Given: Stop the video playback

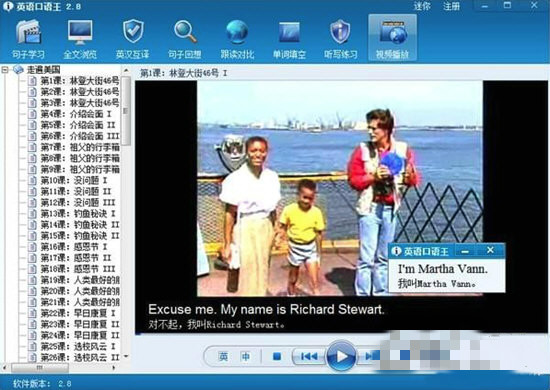Looking at the screenshot, I should 277,357.
